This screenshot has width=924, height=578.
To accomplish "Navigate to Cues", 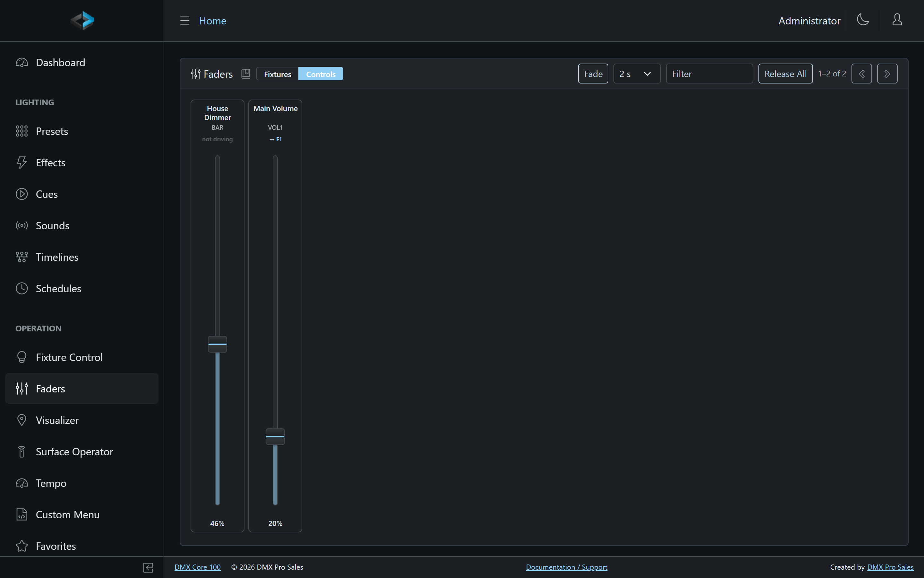I will coord(82,194).
